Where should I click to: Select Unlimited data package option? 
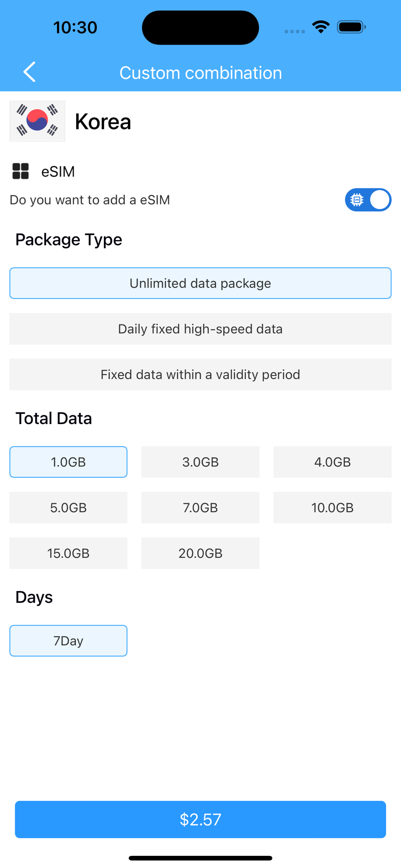click(200, 283)
